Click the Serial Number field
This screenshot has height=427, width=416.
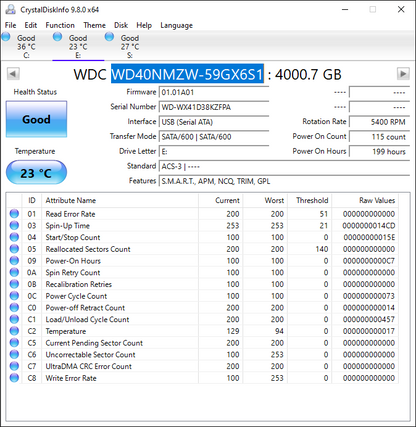(x=214, y=107)
